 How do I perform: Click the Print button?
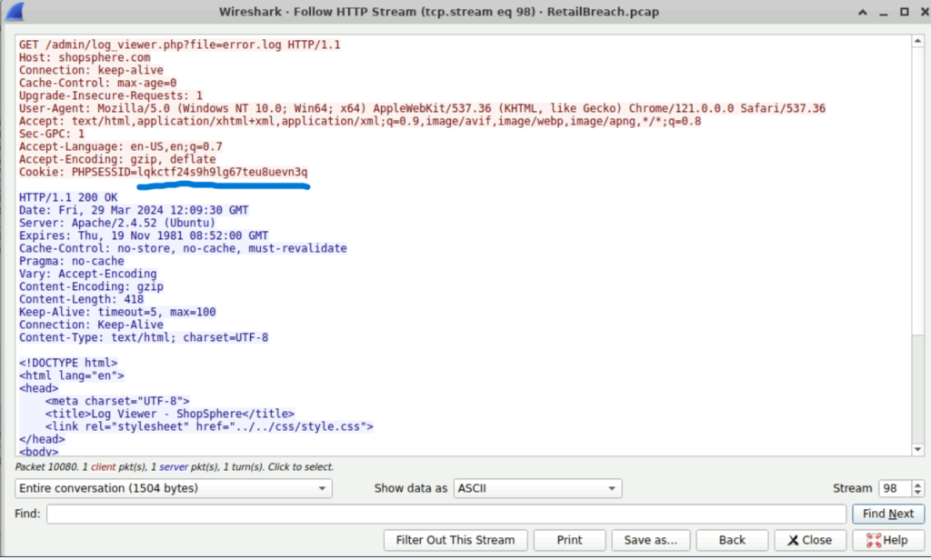tap(569, 540)
